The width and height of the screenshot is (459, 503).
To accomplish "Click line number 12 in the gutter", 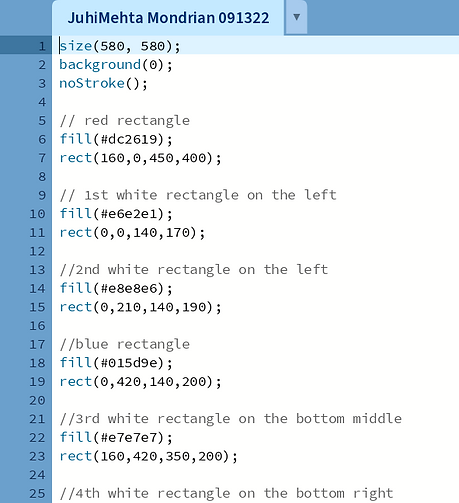I will (37, 251).
